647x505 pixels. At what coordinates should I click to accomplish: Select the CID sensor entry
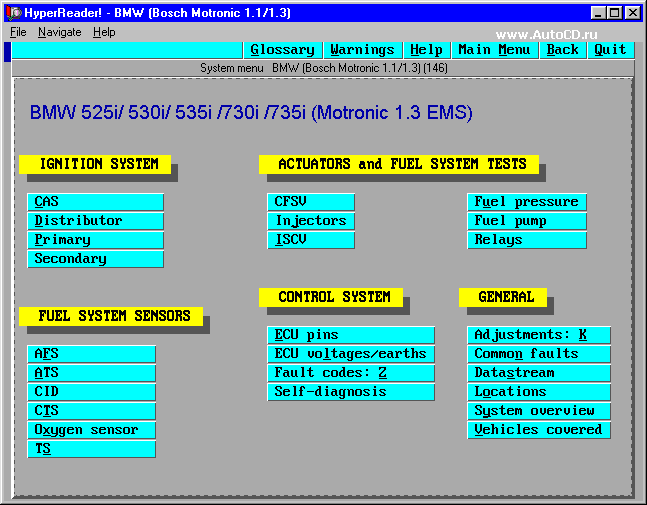92,392
